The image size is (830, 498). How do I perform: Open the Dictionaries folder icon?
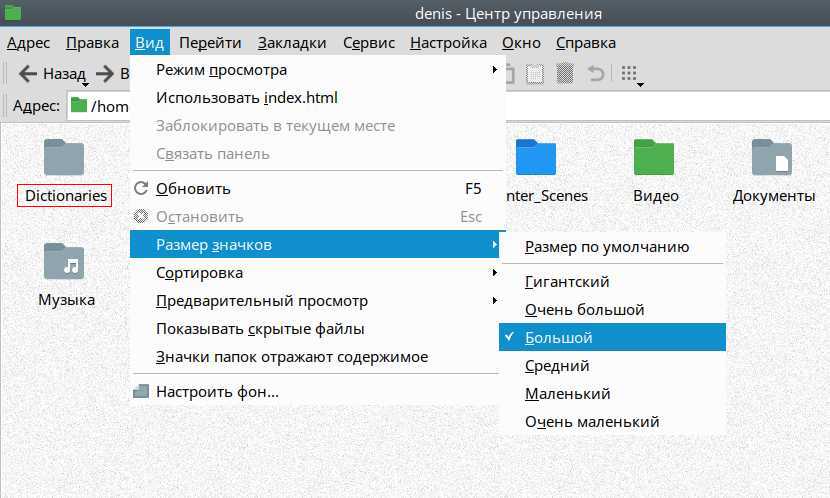[64, 157]
